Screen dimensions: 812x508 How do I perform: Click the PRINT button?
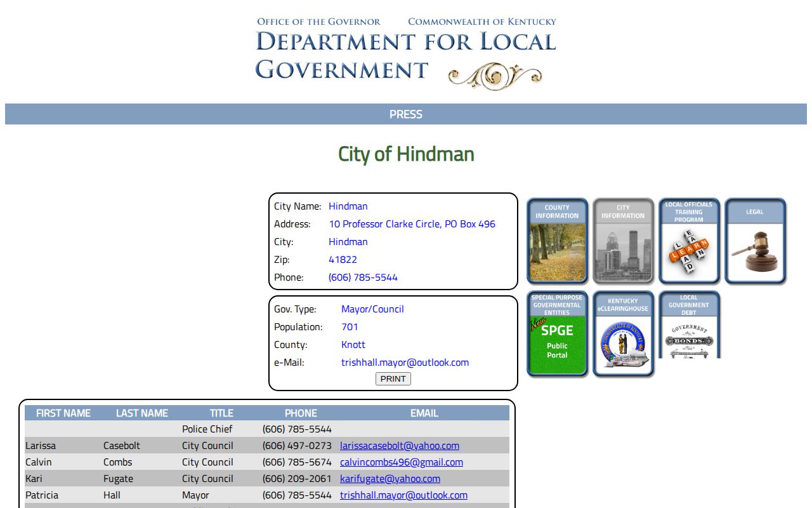393,378
